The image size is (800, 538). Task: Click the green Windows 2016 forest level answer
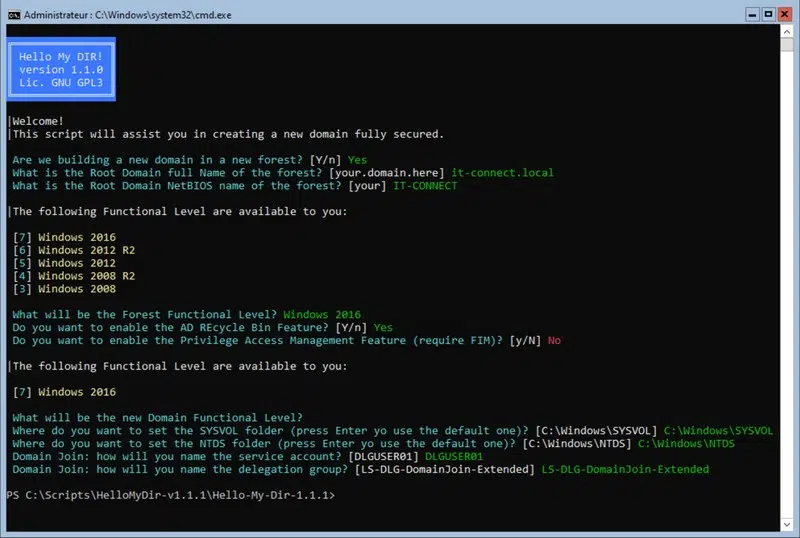click(322, 314)
